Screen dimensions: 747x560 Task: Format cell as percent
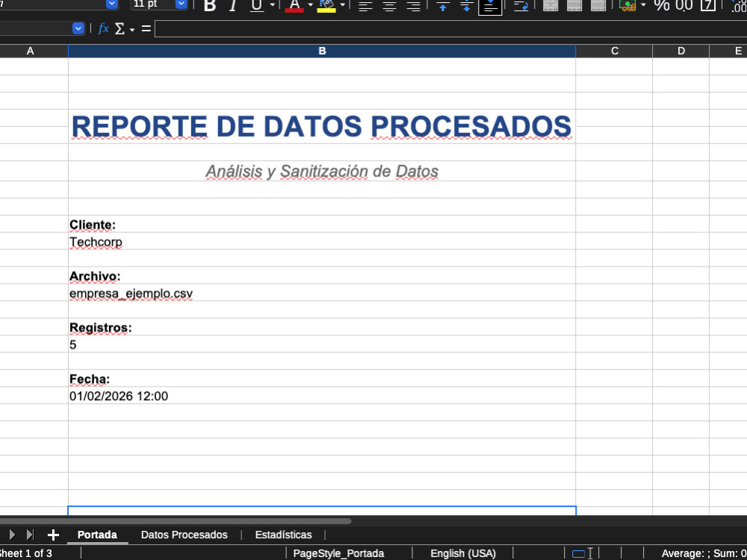pos(662,6)
